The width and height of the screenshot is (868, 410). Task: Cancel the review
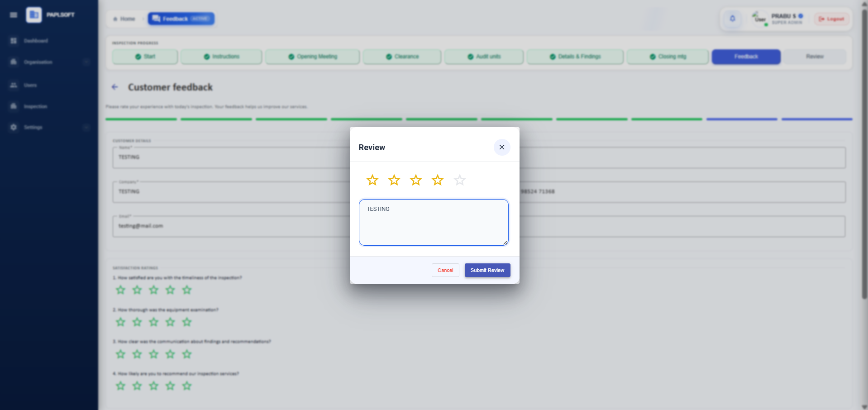[x=445, y=270]
